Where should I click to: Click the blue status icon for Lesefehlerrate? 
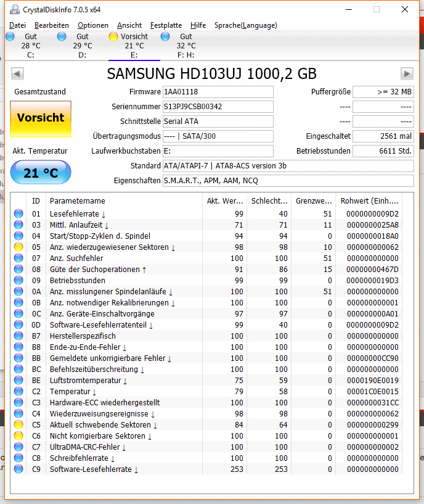18,213
